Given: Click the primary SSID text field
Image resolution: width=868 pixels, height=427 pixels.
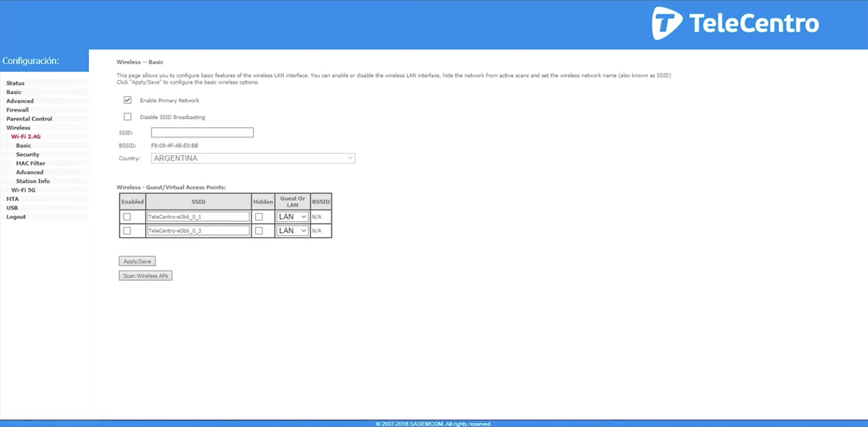Looking at the screenshot, I should pyautogui.click(x=202, y=133).
